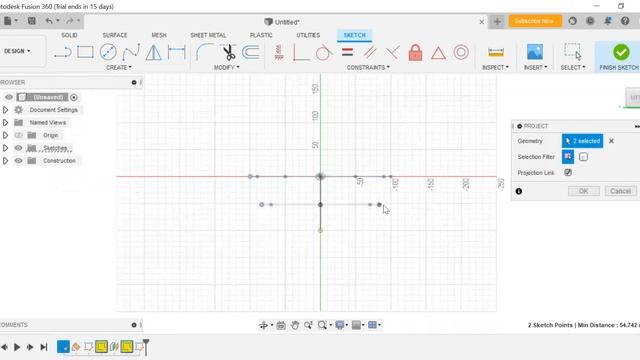Select the Spline tool
This screenshot has height=360, width=640.
point(131,52)
